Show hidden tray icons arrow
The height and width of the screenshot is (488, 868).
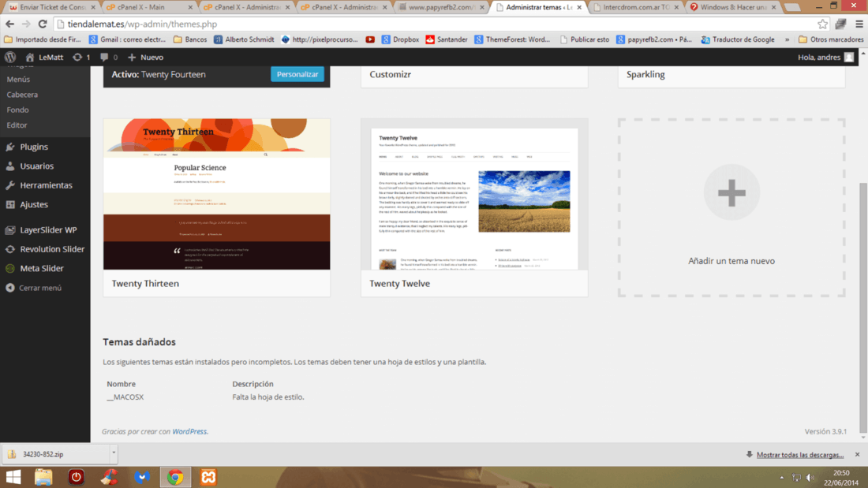(x=782, y=478)
